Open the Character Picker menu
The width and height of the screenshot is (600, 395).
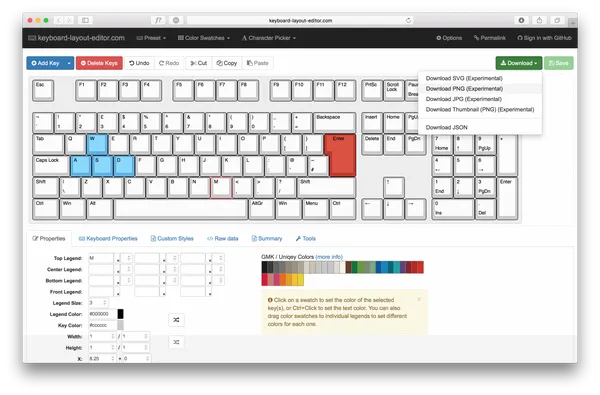click(x=269, y=38)
